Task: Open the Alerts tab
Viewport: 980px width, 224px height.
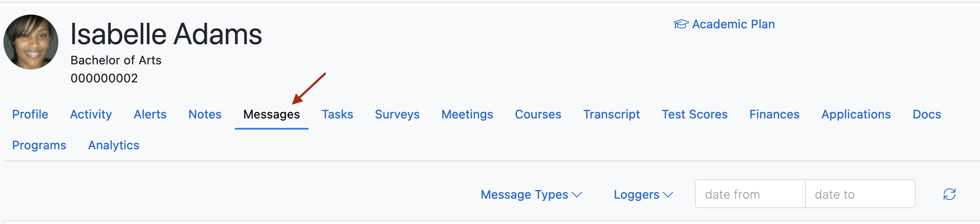Action: pyautogui.click(x=150, y=114)
